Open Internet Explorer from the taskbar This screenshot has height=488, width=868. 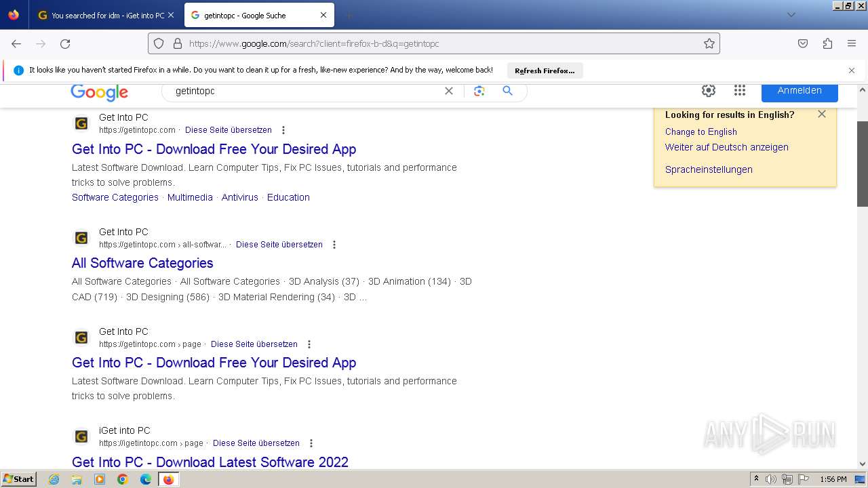click(54, 479)
